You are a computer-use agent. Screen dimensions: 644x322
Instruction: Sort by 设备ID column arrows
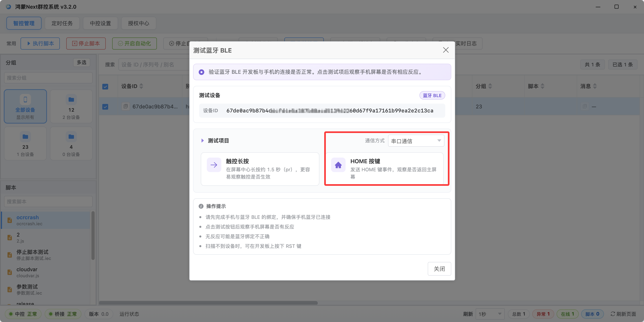141,86
